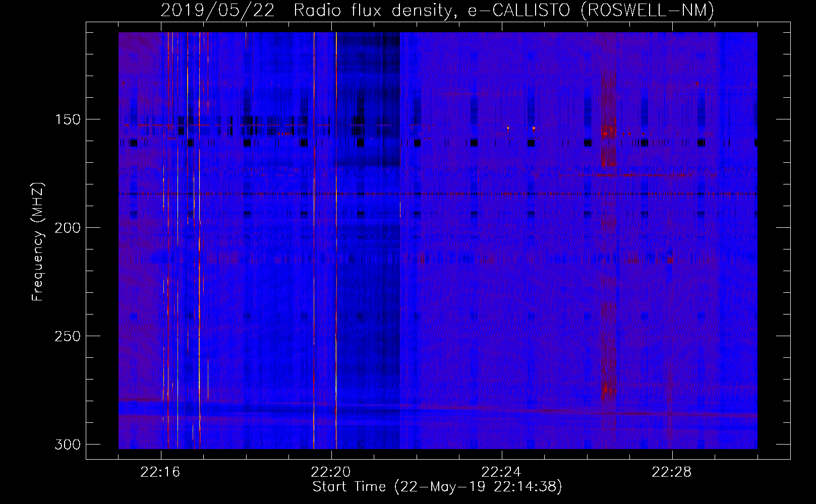The image size is (816, 504).
Task: Click the 22:20 time tick label
Action: [331, 472]
